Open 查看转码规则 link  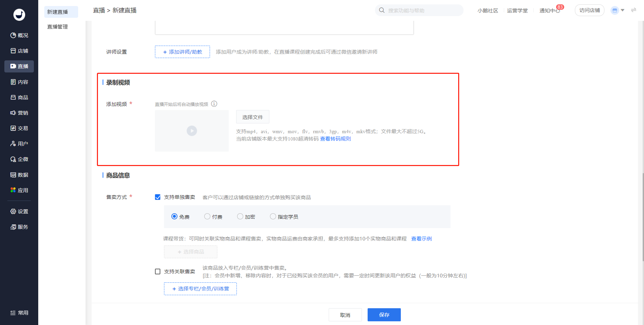point(335,139)
